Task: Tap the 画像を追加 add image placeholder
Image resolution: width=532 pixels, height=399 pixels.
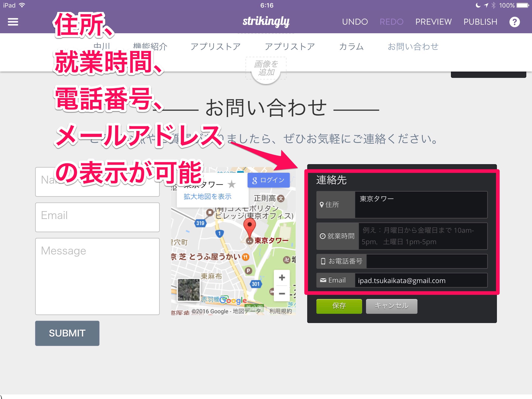Action: pyautogui.click(x=266, y=68)
